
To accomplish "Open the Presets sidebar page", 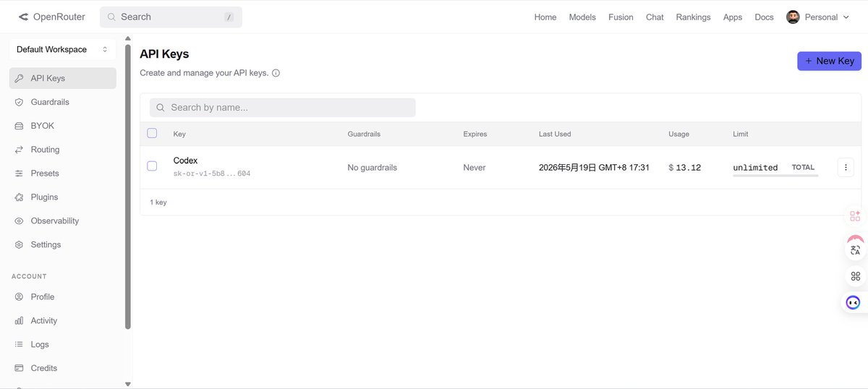I will 62,174.
